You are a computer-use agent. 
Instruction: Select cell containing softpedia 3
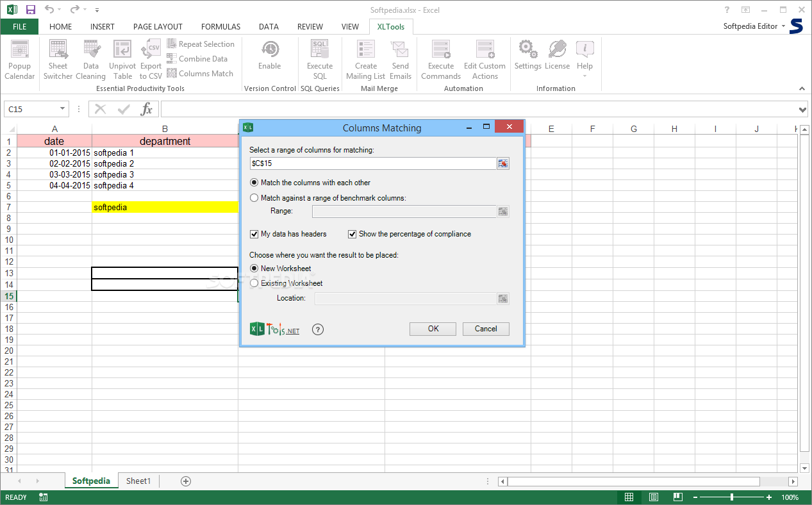pyautogui.click(x=165, y=174)
